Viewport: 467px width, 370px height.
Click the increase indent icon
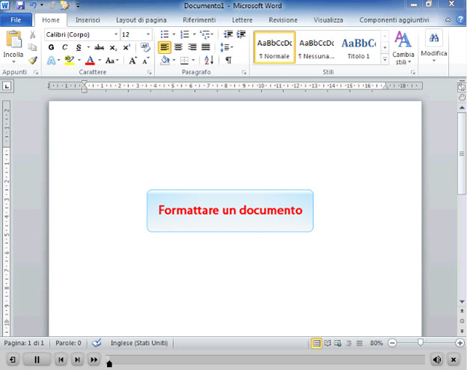[241, 34]
